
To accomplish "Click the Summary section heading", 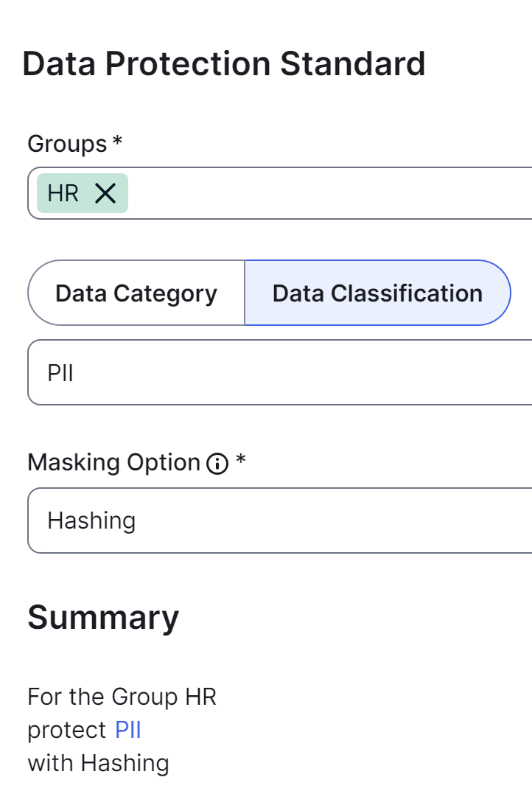I will tap(103, 618).
